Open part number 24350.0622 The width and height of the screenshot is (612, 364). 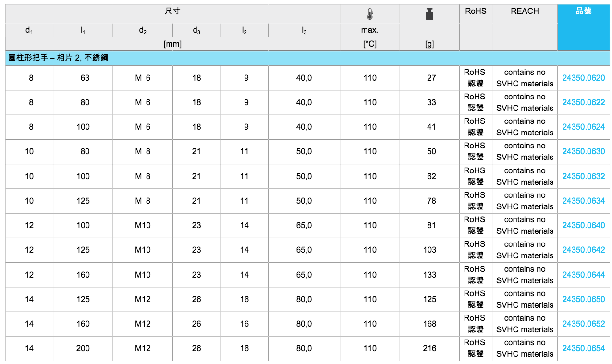pos(583,102)
